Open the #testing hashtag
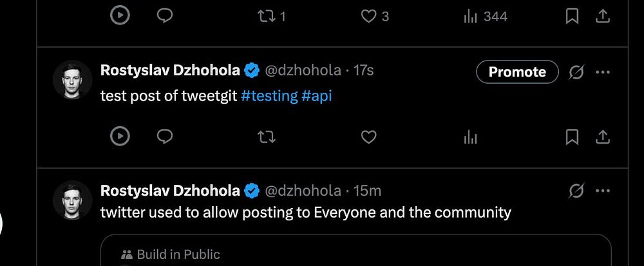 coord(269,96)
